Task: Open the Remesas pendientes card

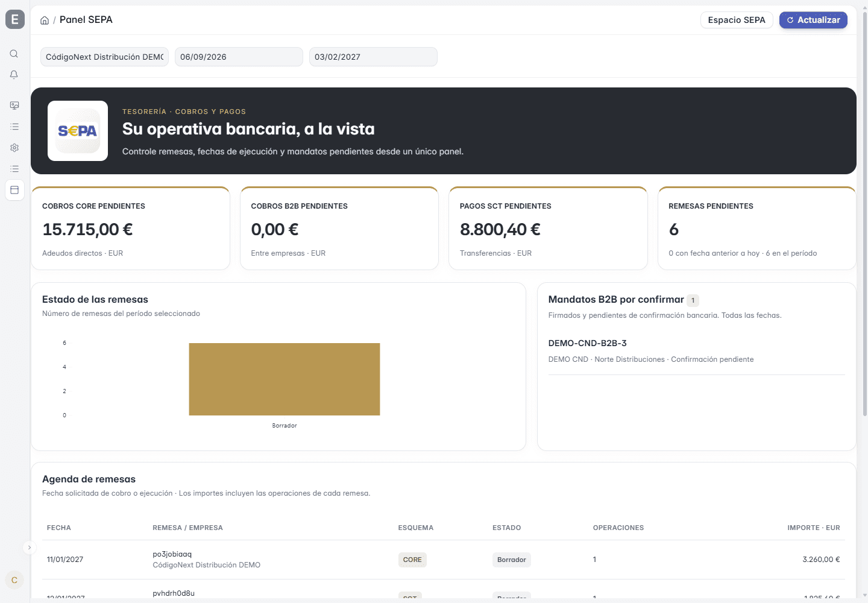Action: pos(756,228)
